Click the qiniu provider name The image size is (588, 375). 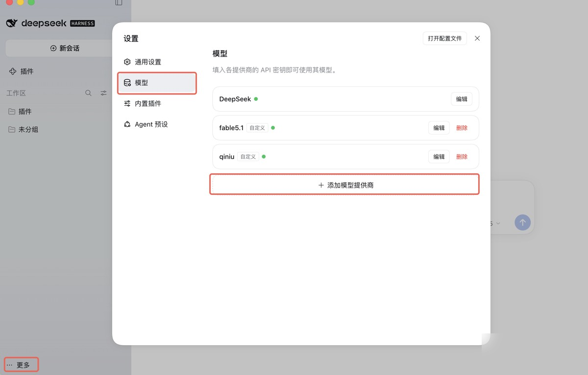pyautogui.click(x=227, y=157)
